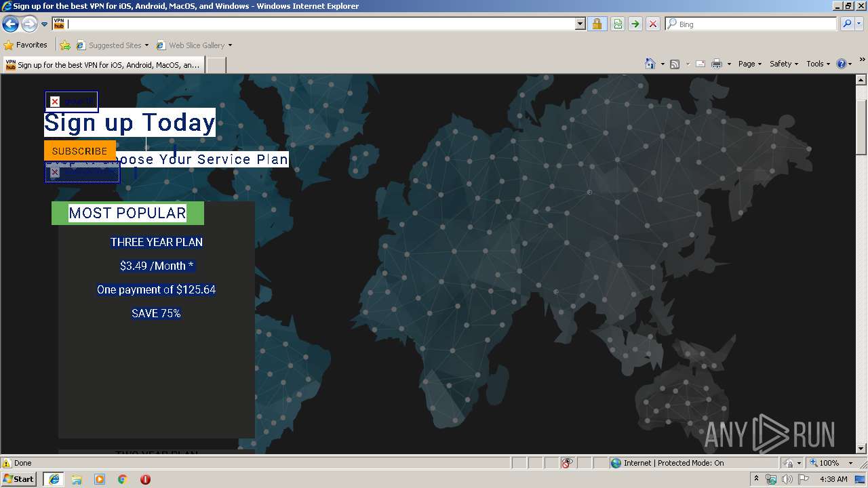868x488 pixels.
Task: Click the Help question mark icon
Action: [842, 64]
